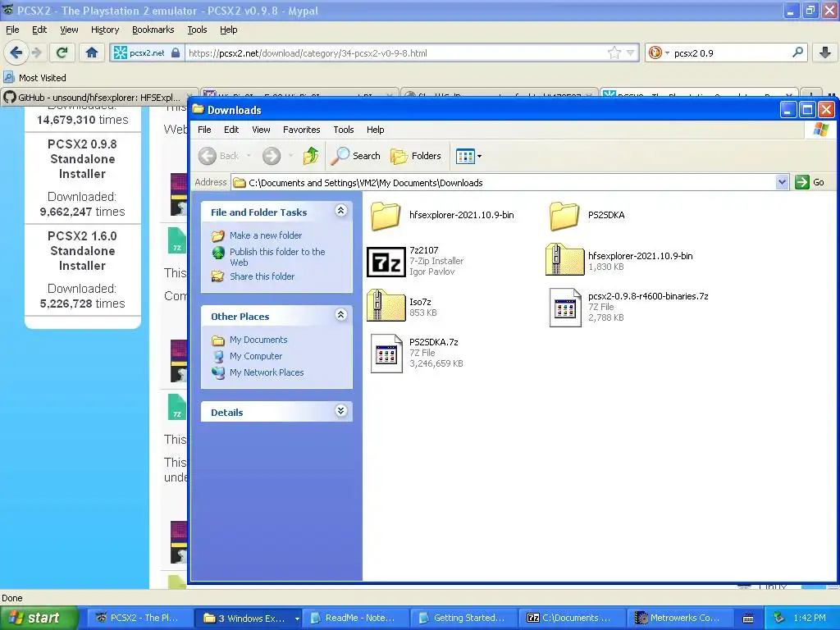Open the hfsexplorer-2021.10.9-bin folder icon
This screenshot has height=630, width=840.
[386, 216]
